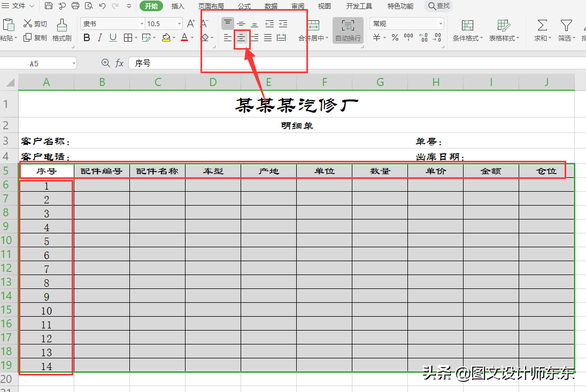Decrease font size with A- icon

click(x=204, y=23)
